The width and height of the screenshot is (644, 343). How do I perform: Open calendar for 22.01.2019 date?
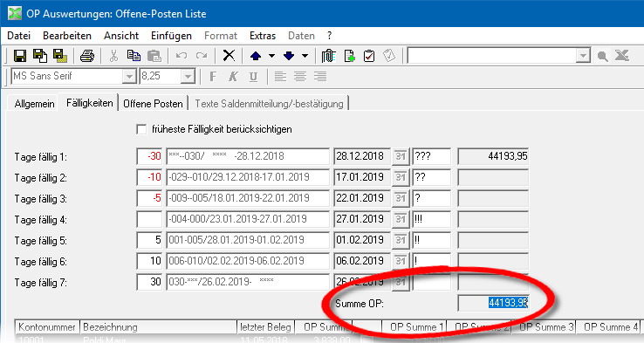coord(401,198)
